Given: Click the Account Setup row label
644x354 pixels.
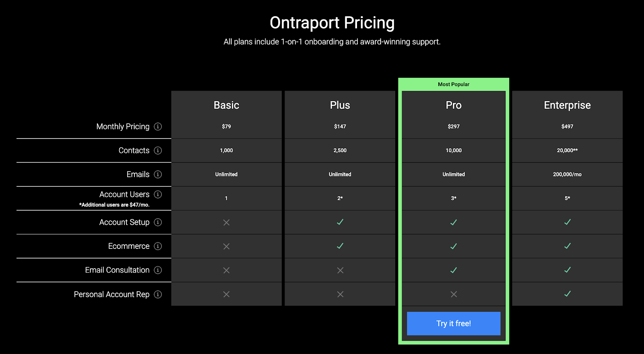Looking at the screenshot, I should 124,222.
